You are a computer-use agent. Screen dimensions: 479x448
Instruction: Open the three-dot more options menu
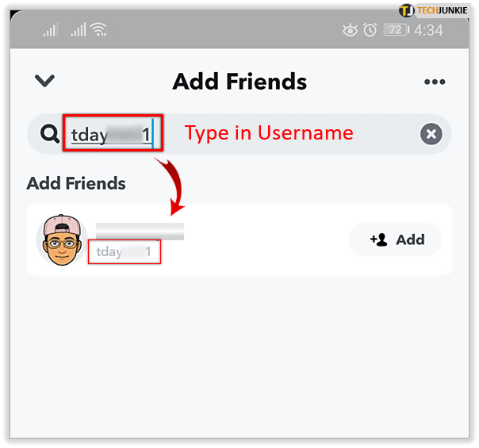click(435, 82)
